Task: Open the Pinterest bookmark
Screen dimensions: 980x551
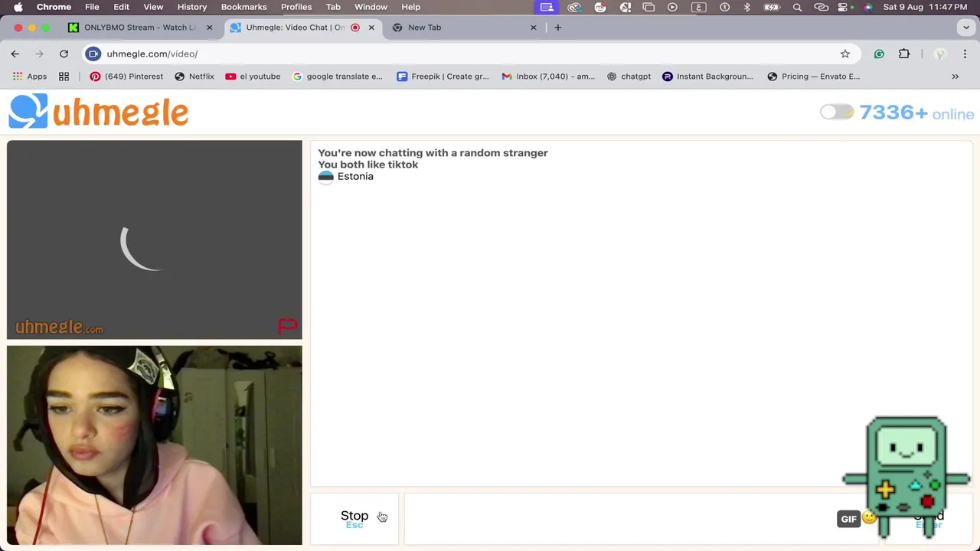Action: click(x=126, y=77)
